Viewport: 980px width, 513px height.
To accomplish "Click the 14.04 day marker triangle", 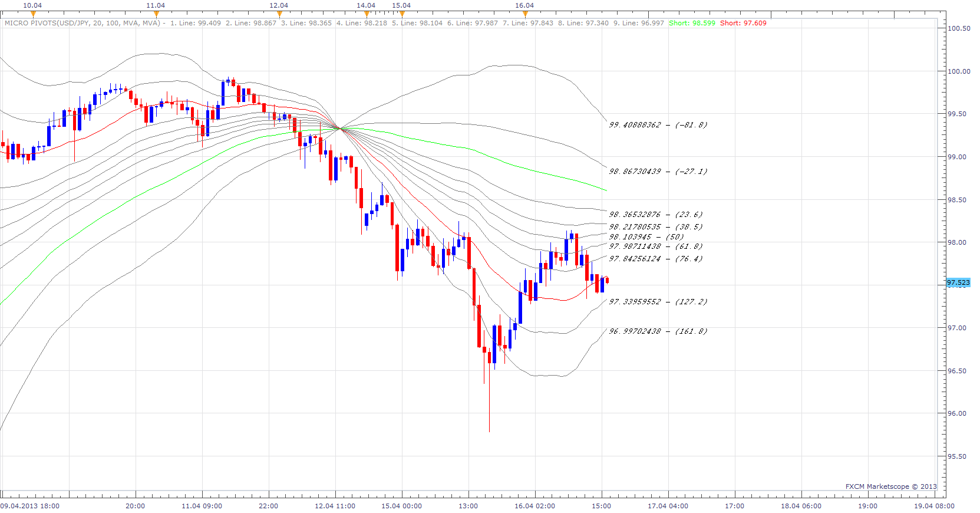I will coord(366,14).
